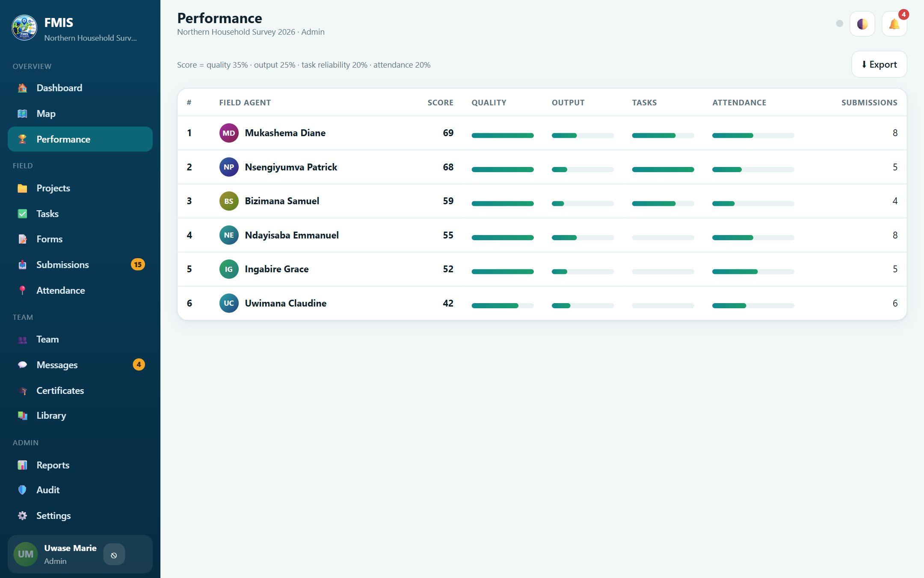924x578 pixels.
Task: Click the FMIS logo icon
Action: [24, 28]
